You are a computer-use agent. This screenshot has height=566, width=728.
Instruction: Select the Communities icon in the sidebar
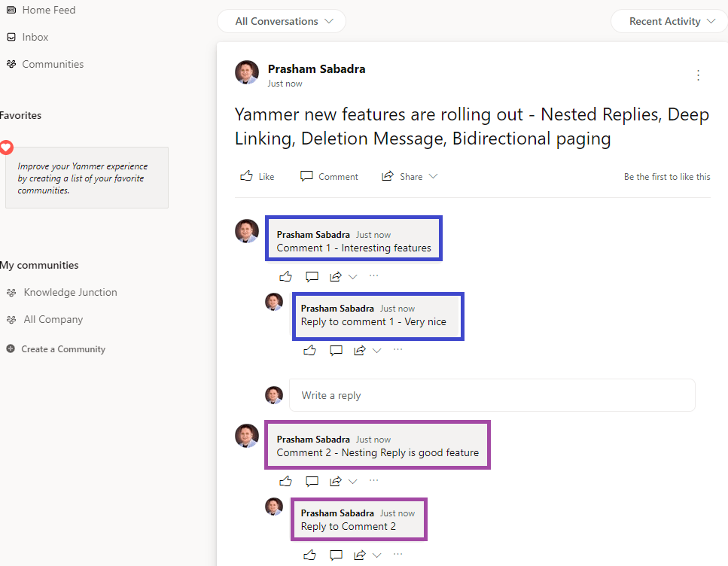[x=53, y=64]
